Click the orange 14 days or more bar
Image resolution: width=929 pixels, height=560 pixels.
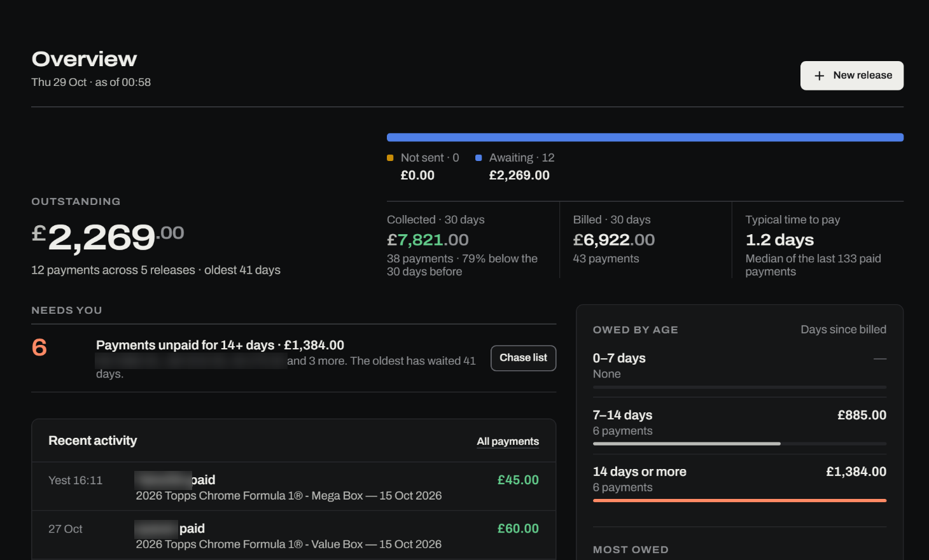coord(739,501)
